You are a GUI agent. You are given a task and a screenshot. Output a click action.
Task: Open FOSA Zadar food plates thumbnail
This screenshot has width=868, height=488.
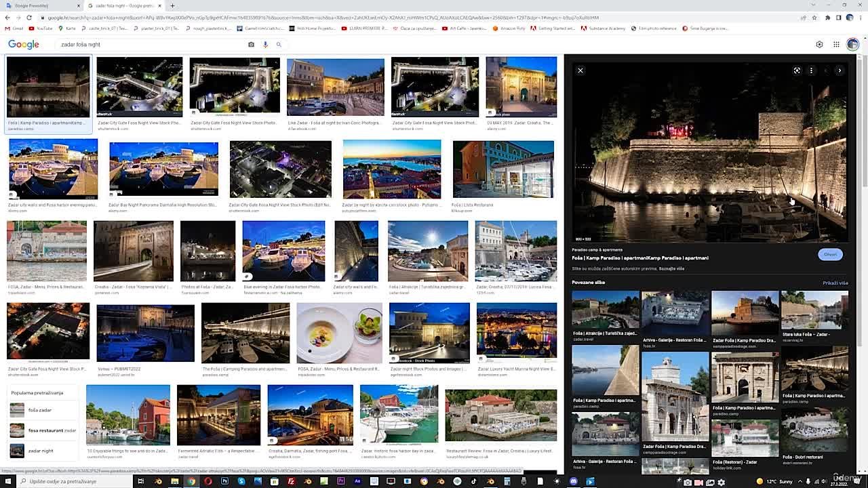tap(339, 333)
